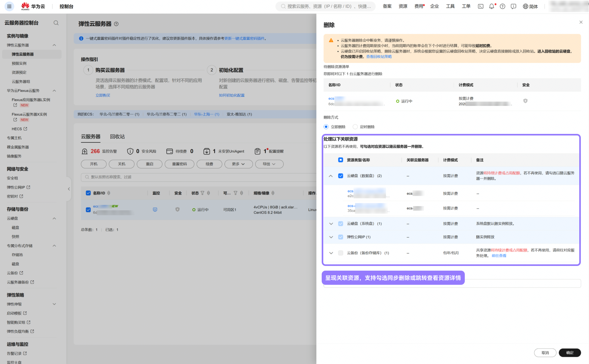
Task: Click the 确定 confirm button
Action: (570, 353)
